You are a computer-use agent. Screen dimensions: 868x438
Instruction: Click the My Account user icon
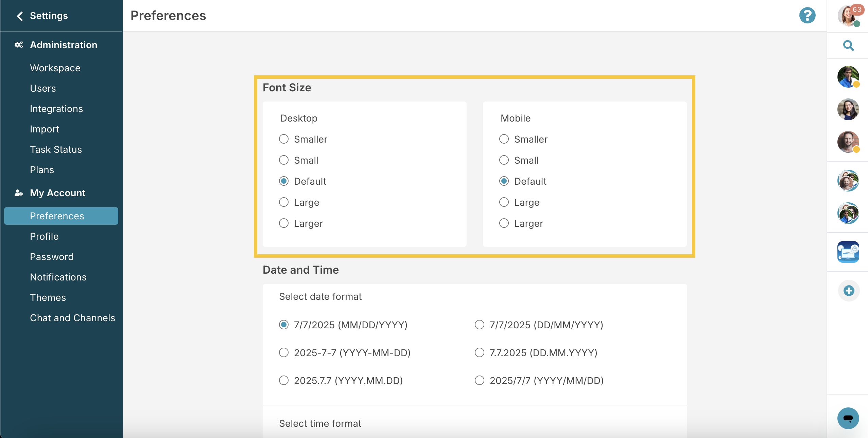pos(19,193)
